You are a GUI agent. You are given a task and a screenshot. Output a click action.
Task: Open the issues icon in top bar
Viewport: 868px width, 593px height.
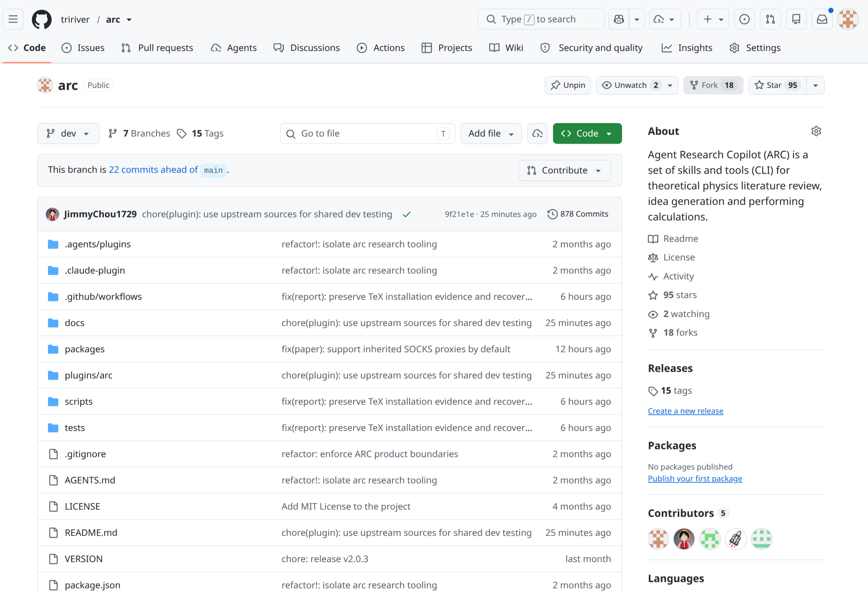744,19
